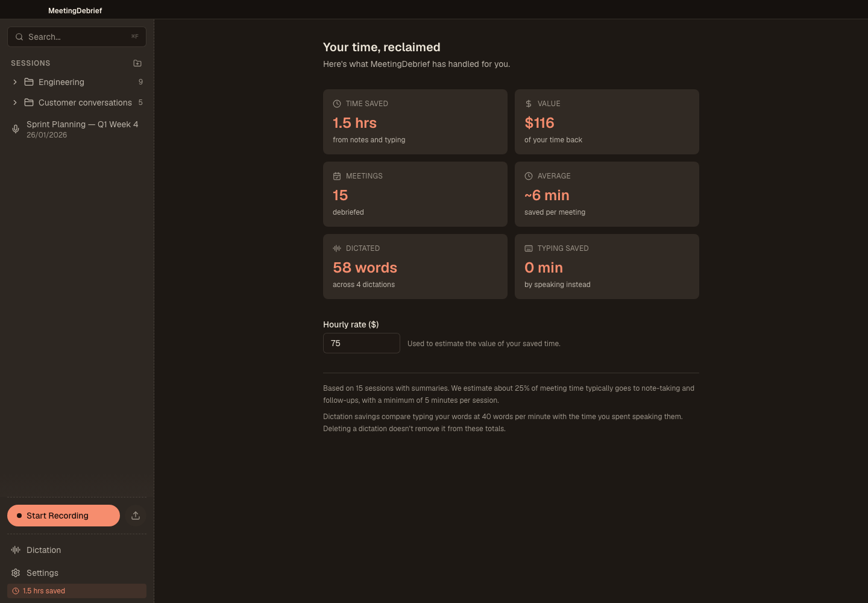Image resolution: width=868 pixels, height=603 pixels.
Task: Click the Search sessions field
Action: [77, 37]
